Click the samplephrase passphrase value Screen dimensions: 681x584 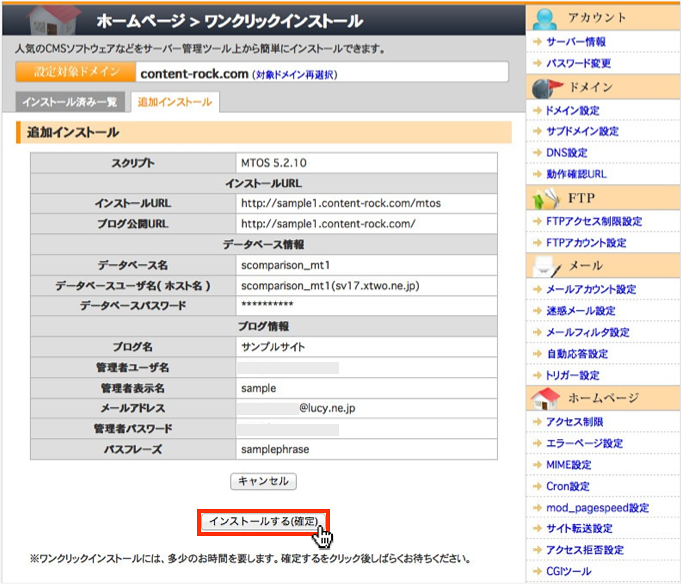point(275,449)
